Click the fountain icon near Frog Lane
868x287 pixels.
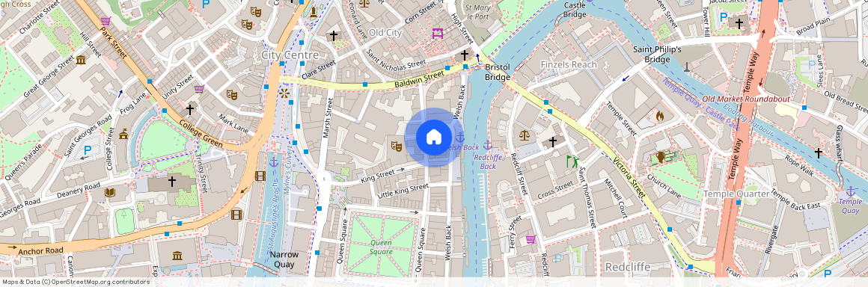tap(123, 133)
